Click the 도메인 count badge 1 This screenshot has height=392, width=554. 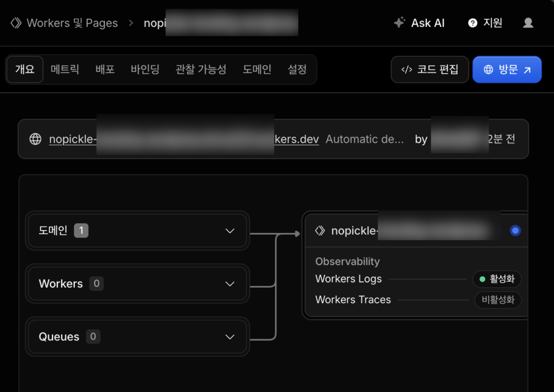tap(81, 231)
